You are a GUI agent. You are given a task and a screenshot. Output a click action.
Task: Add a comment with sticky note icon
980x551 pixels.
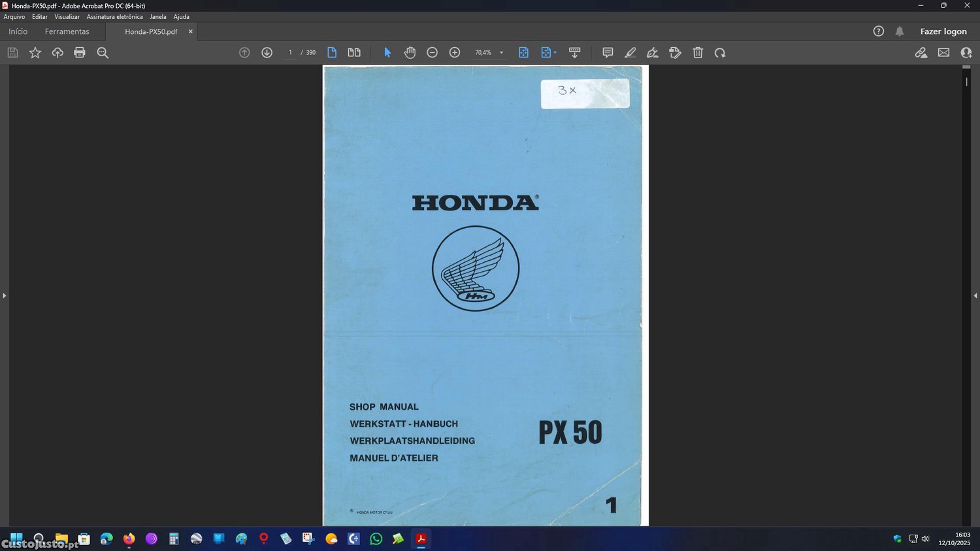[608, 53]
